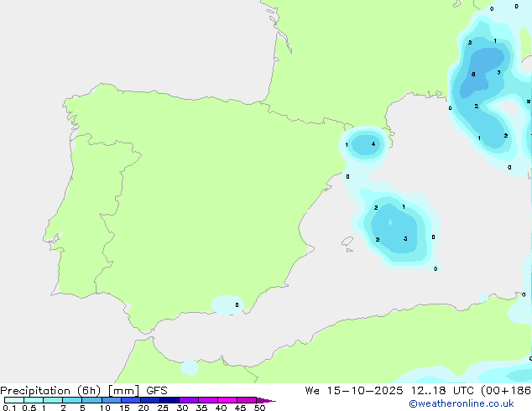The height and width of the screenshot is (411, 532).
Task: Click the "12..18 UTC" time range text
Action: (442, 391)
